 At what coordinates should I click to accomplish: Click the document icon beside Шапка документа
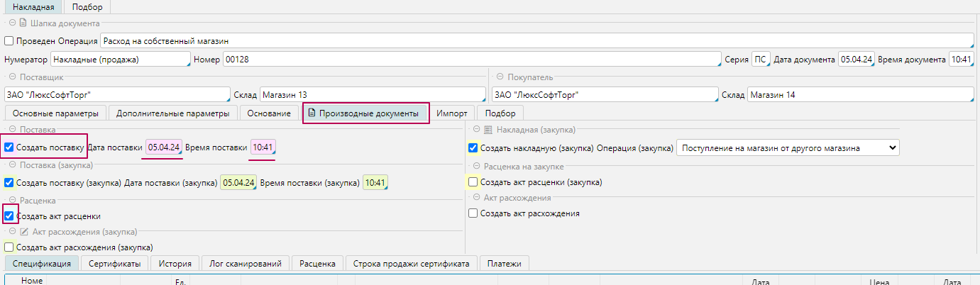(23, 23)
